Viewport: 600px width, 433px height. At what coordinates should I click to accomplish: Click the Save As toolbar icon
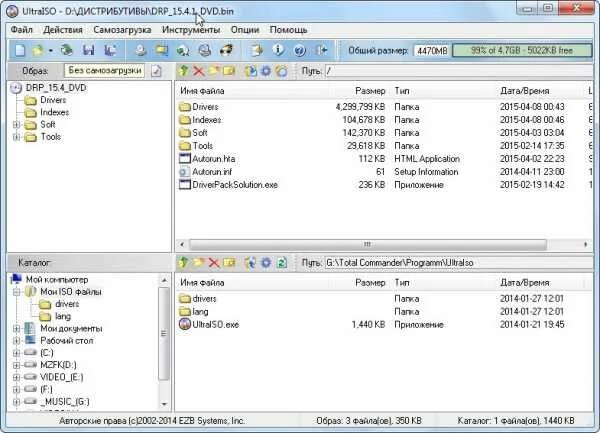110,50
